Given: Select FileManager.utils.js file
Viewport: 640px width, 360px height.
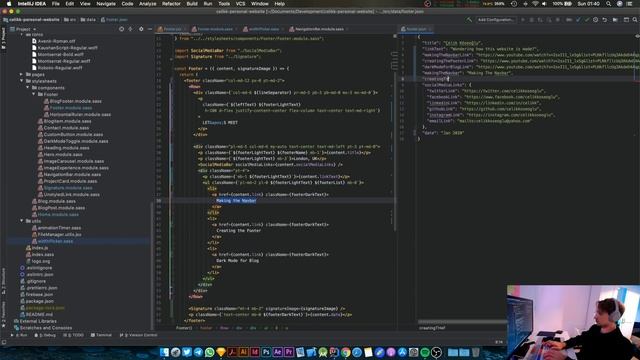Looking at the screenshot, I should coord(59,234).
